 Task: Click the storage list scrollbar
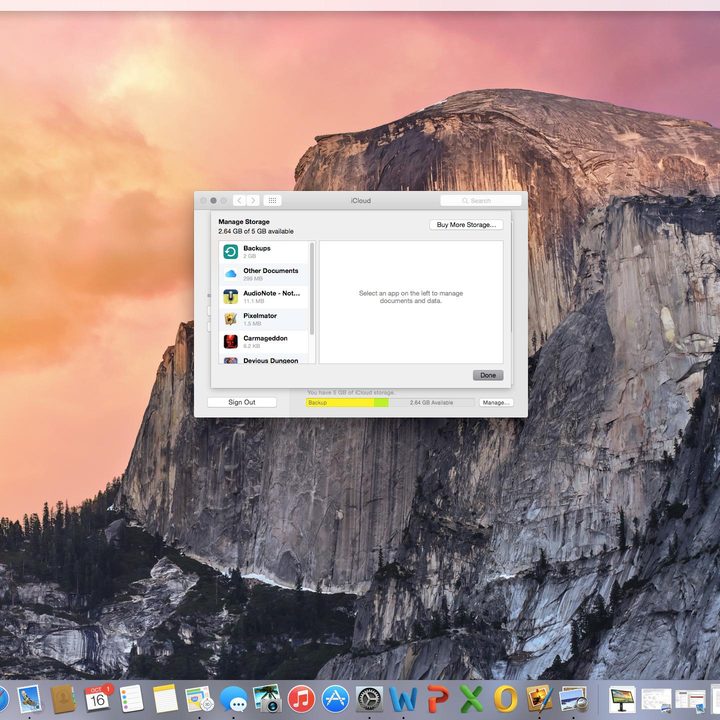(312, 288)
